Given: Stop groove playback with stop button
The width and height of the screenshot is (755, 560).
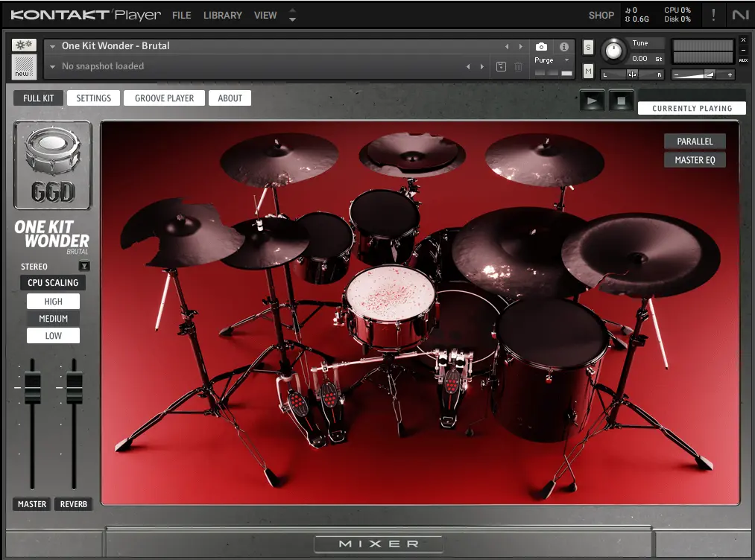Looking at the screenshot, I should (x=621, y=101).
